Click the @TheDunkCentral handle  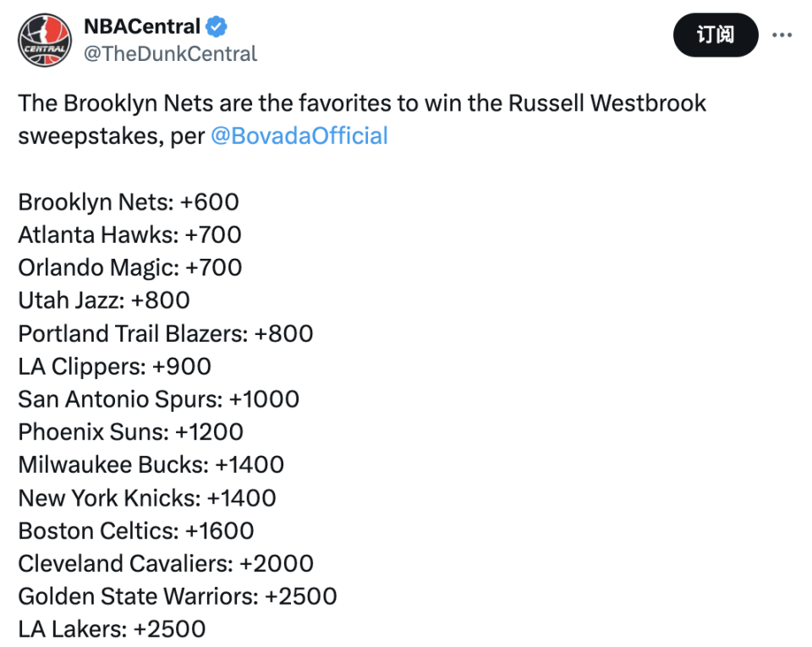point(170,54)
